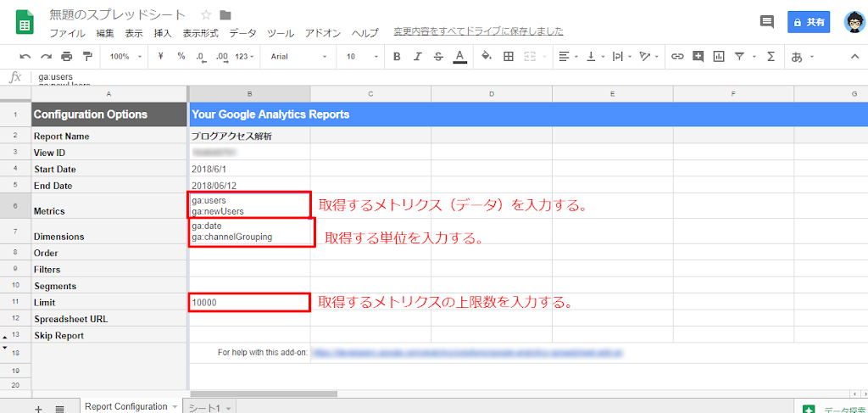Switch to シート1 tab
The width and height of the screenshot is (868, 413).
(209, 407)
